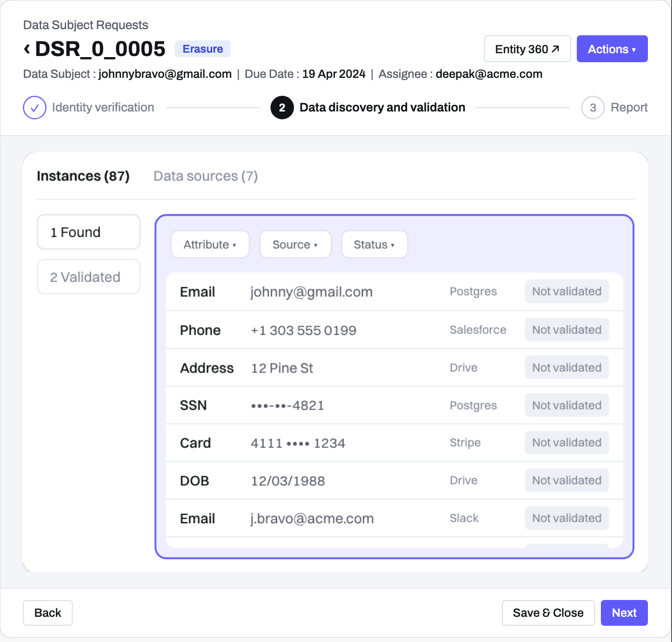Expand the Attribute filter dropdown
The image size is (672, 642).
(x=210, y=245)
